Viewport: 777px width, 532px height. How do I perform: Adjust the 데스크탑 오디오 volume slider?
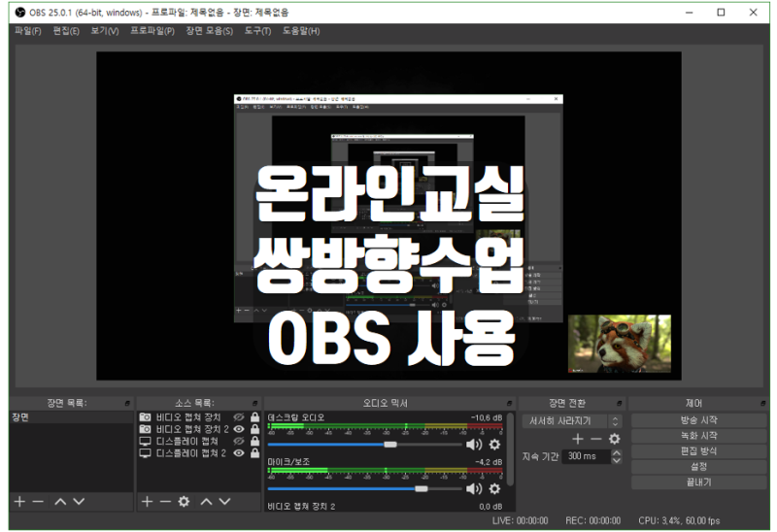365,445
